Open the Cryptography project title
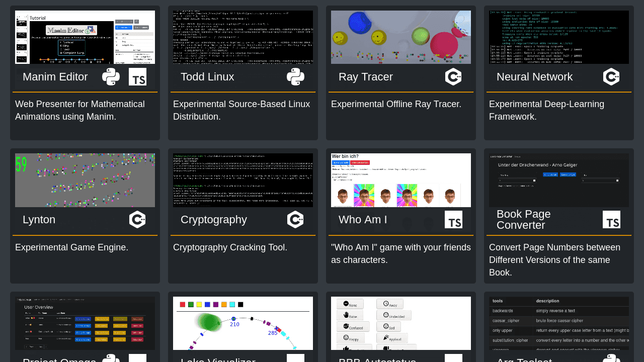Screen dimensions: 644x362 [x=214, y=220]
